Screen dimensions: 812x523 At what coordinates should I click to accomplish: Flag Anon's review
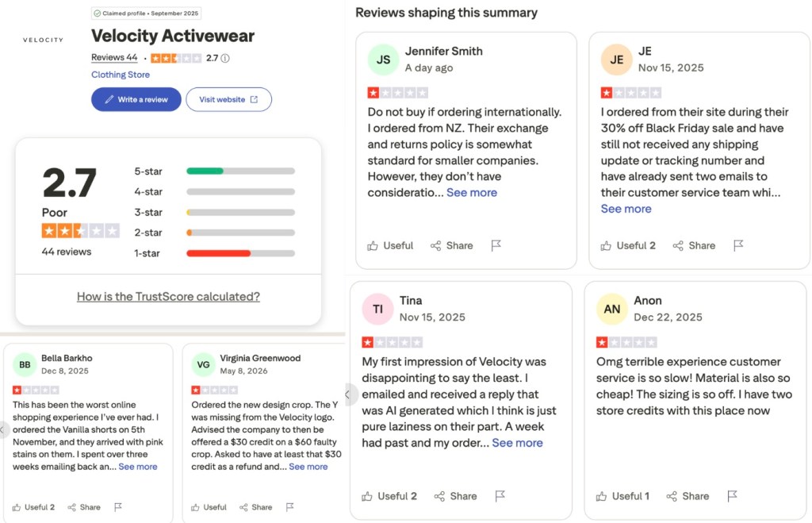732,496
